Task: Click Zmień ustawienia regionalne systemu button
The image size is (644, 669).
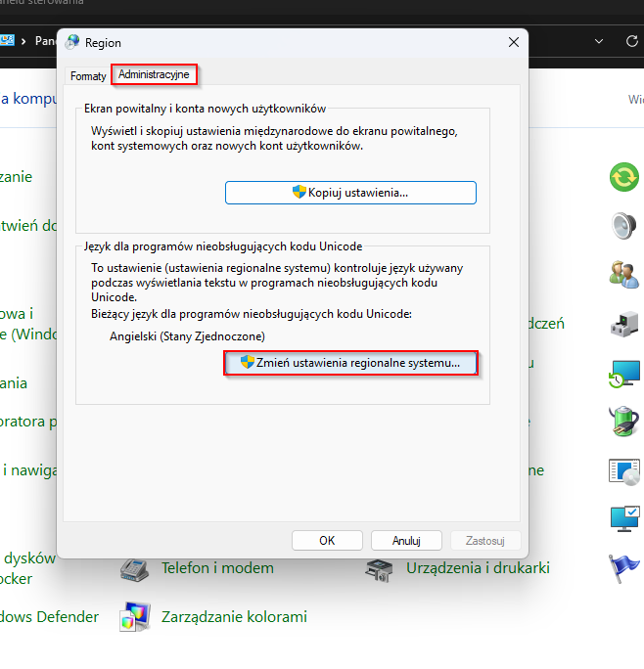Action: pos(350,363)
